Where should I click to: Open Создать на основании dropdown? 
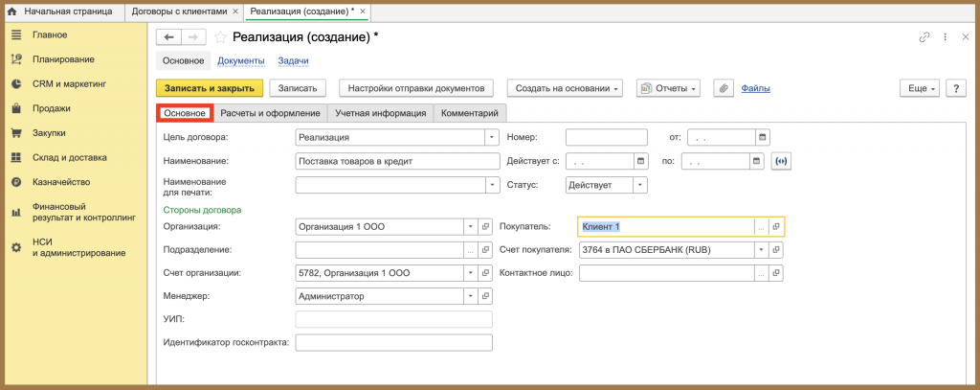point(566,89)
